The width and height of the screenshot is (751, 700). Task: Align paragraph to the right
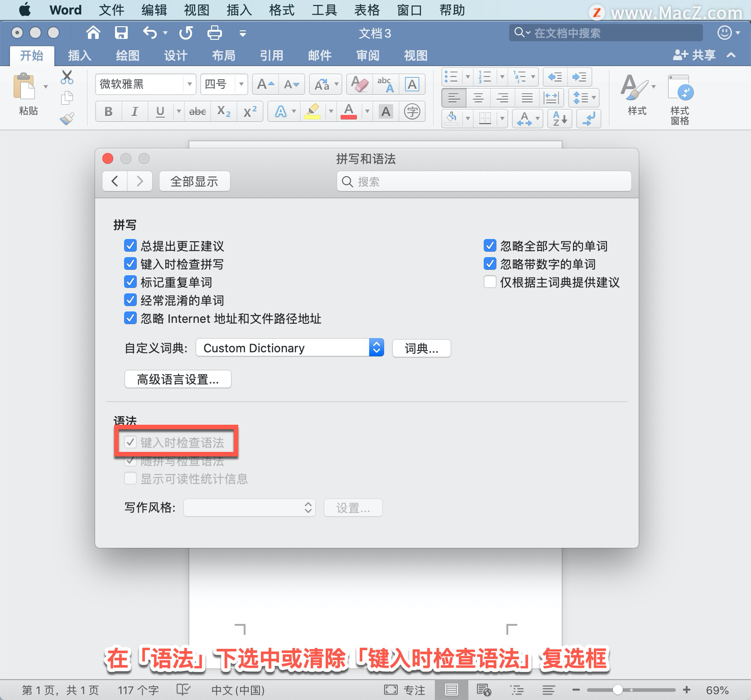tap(503, 98)
